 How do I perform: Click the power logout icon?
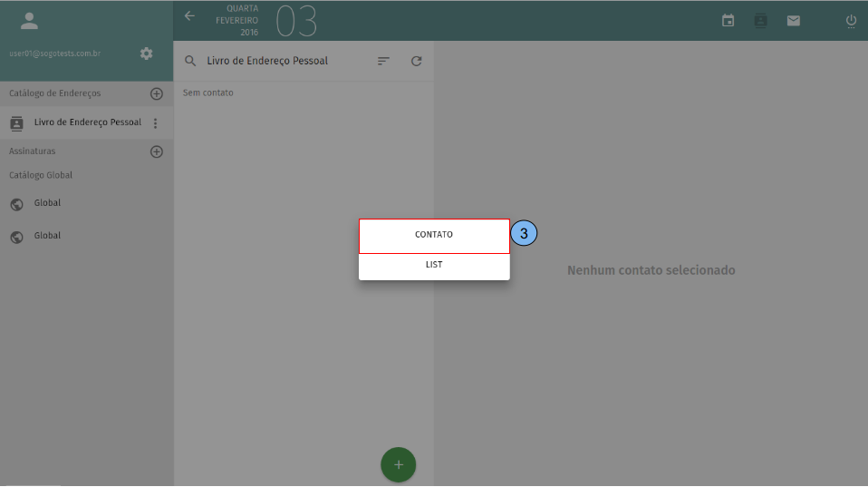(851, 21)
